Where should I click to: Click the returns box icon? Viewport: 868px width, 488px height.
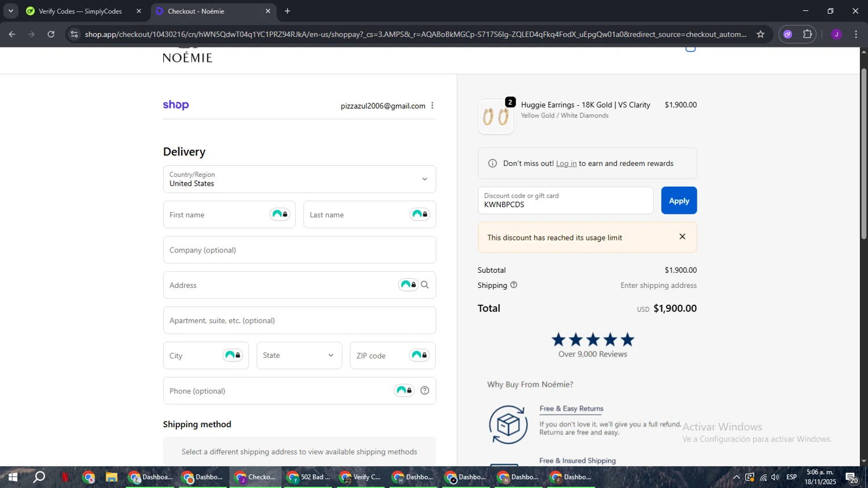click(x=508, y=425)
